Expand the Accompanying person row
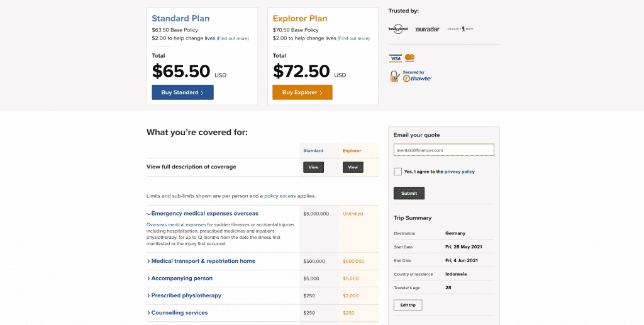The width and height of the screenshot is (644, 325). click(x=180, y=278)
